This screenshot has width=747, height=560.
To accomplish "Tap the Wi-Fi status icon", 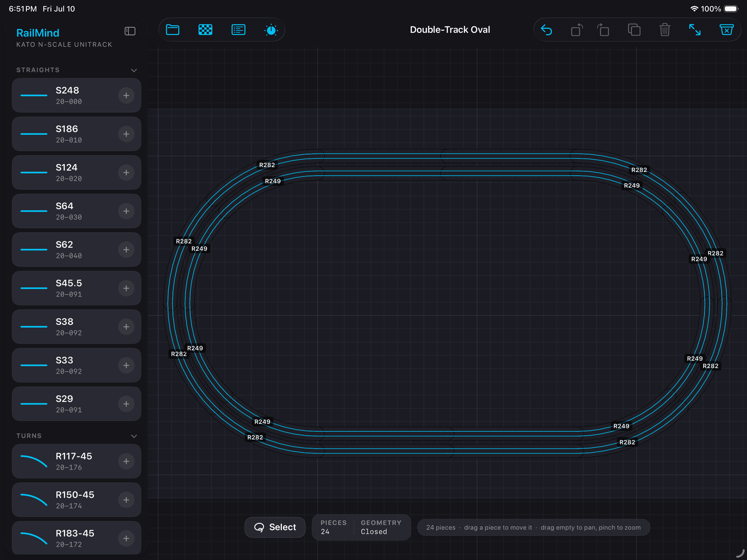I will (694, 9).
